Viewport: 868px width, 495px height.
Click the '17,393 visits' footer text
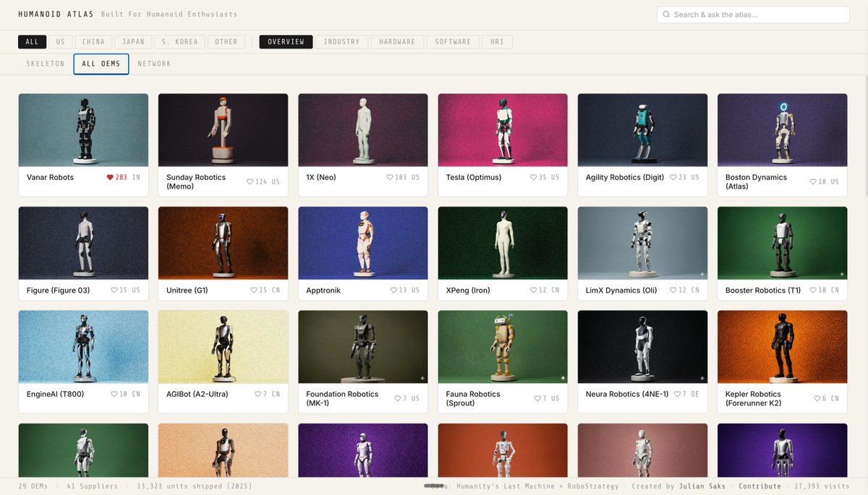point(822,486)
